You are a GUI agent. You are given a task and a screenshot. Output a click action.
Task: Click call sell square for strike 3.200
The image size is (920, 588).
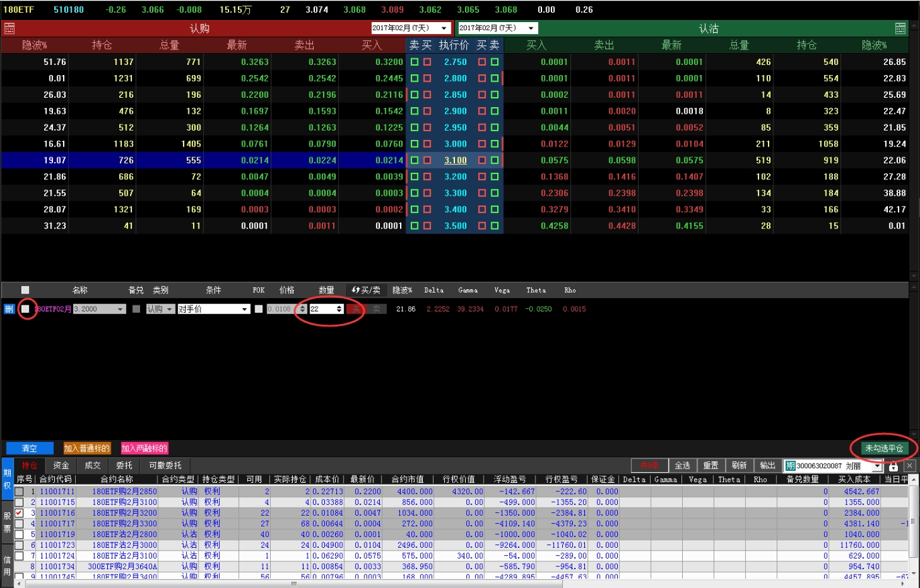click(x=415, y=177)
